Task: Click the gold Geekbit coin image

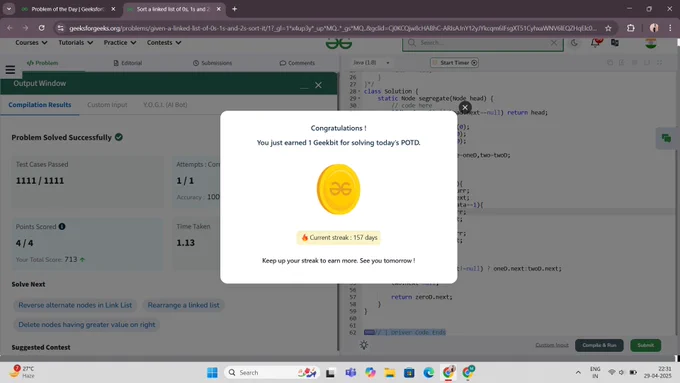Action: pos(338,189)
